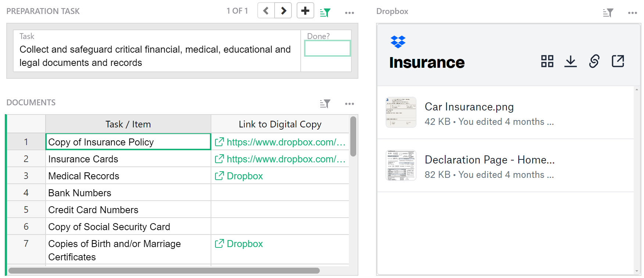Click the 'Task / Item' column header

(128, 124)
